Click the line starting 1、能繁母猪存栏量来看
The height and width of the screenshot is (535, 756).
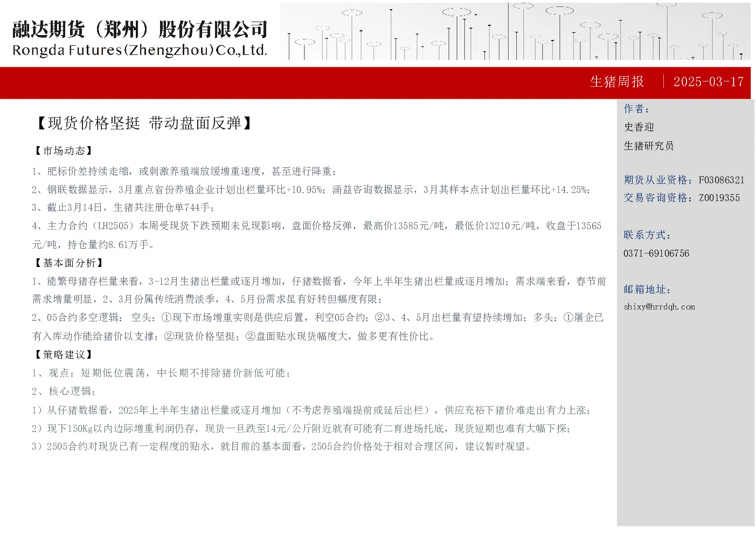click(x=319, y=281)
